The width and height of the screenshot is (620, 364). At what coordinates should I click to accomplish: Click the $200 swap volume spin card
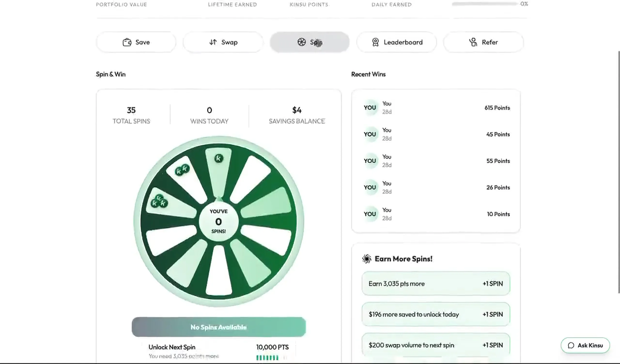coord(436,345)
